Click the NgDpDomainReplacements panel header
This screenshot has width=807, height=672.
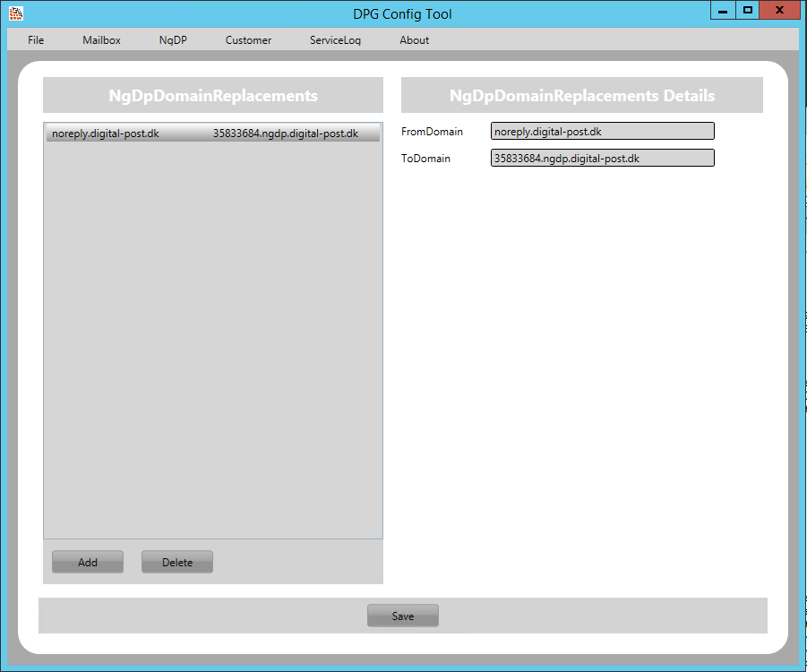(x=213, y=95)
